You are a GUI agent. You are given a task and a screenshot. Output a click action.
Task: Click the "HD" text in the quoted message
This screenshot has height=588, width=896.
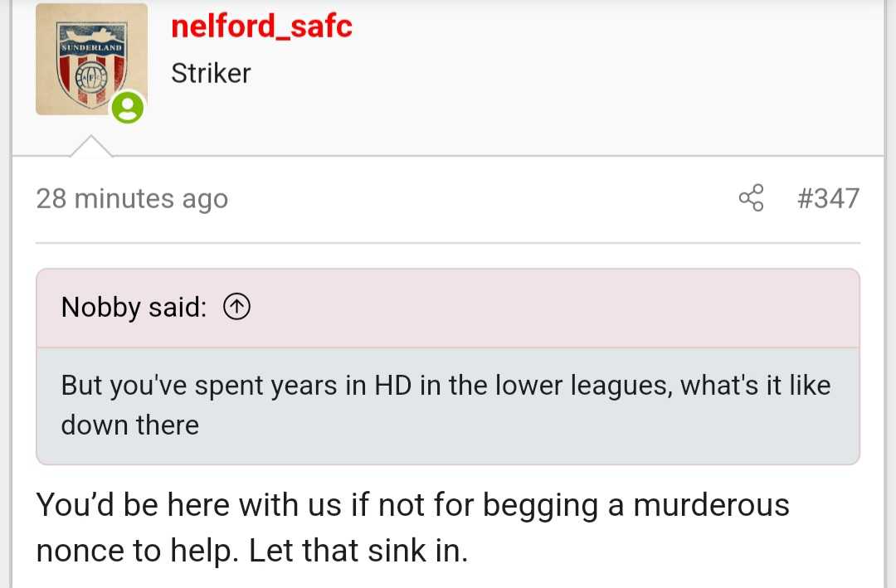pos(393,385)
